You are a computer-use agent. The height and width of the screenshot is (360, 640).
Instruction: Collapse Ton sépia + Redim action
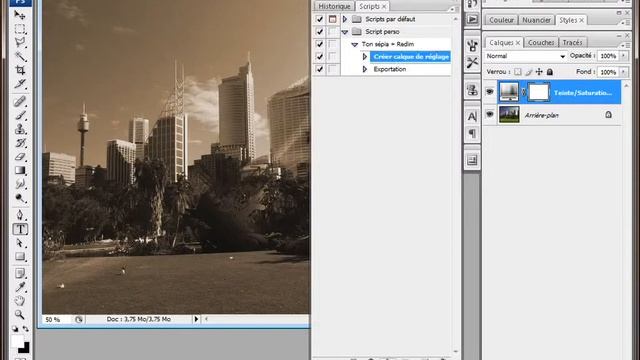[x=355, y=44]
